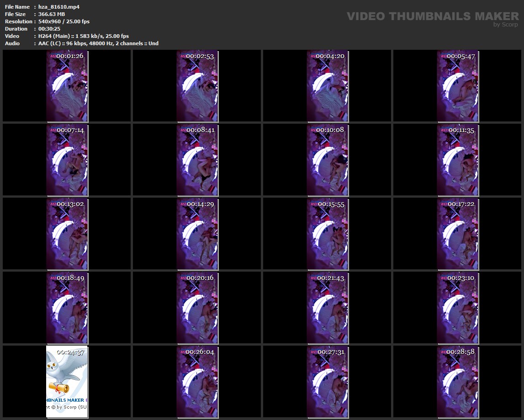The width and height of the screenshot is (524, 420).
Task: Pick the final frame at 00:28:58
Action: (x=458, y=382)
